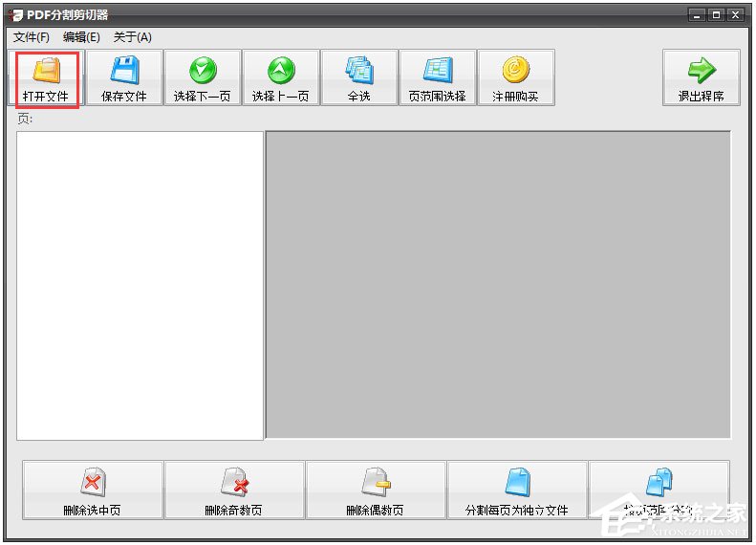Close the PDF分割剪切器 window
Viewport: 756px width, 545px height.
pos(735,15)
